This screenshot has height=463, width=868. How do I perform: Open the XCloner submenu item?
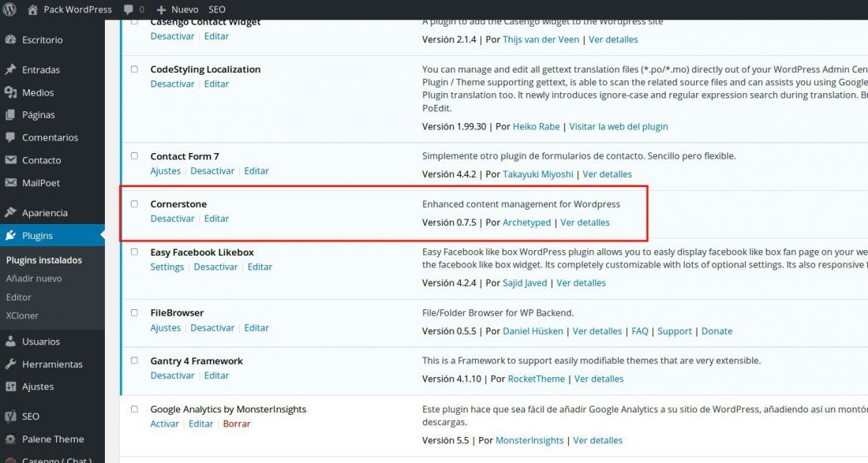(22, 316)
